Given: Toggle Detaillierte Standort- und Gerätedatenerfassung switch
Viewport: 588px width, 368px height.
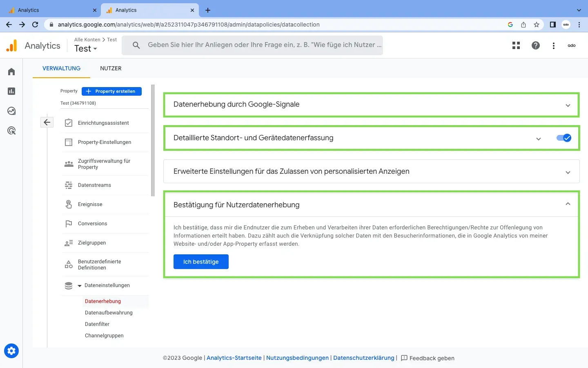Looking at the screenshot, I should coord(564,138).
